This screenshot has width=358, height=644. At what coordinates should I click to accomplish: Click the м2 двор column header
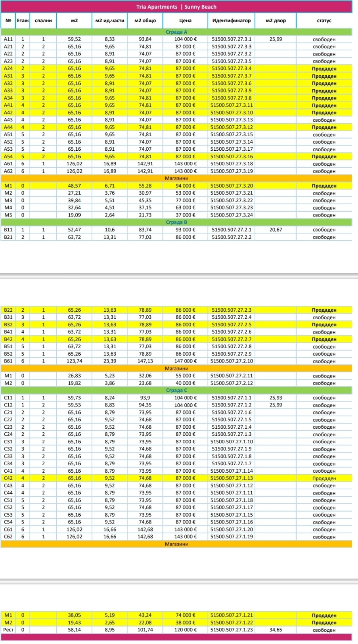click(275, 21)
